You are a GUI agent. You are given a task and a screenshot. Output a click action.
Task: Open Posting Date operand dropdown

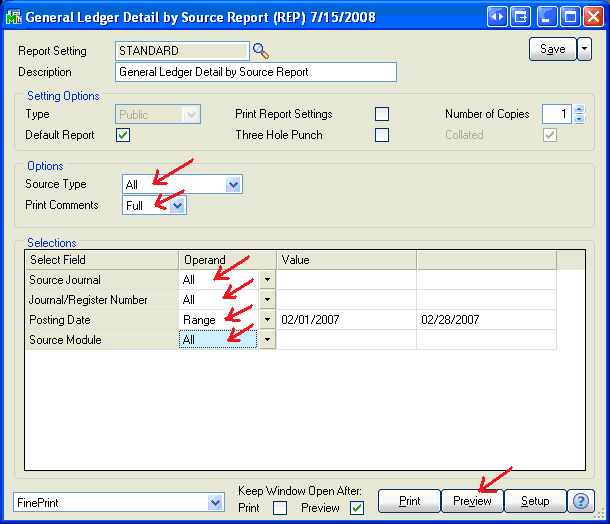267,320
